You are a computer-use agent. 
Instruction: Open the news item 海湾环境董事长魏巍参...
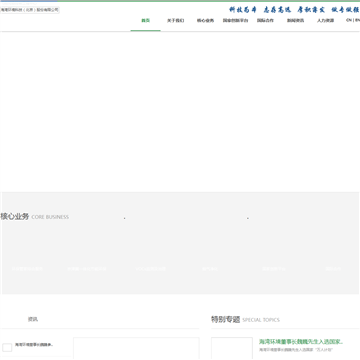(x=34, y=345)
